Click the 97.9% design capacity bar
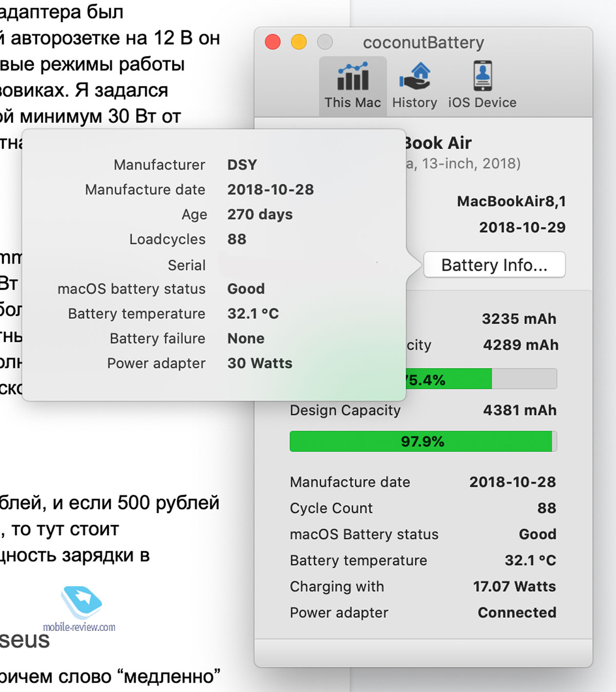This screenshot has width=616, height=692. click(x=423, y=441)
